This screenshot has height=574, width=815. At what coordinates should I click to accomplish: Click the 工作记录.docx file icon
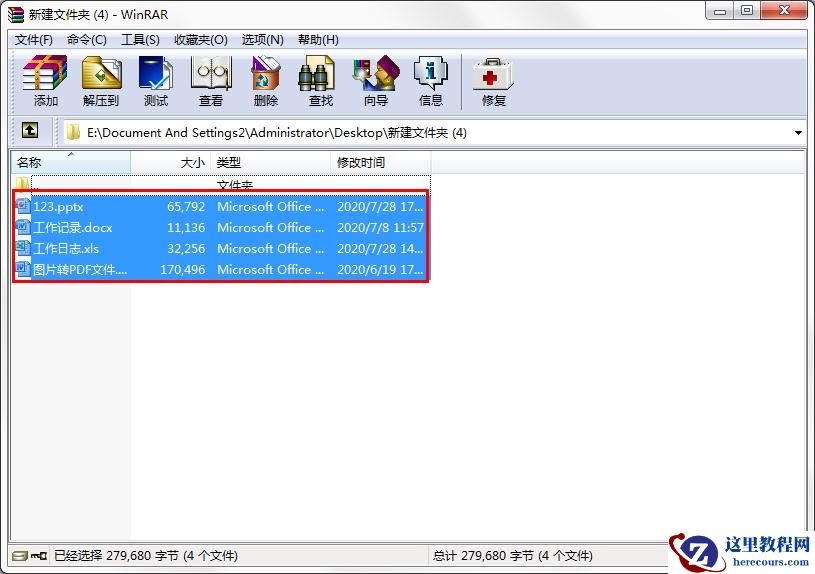point(23,227)
